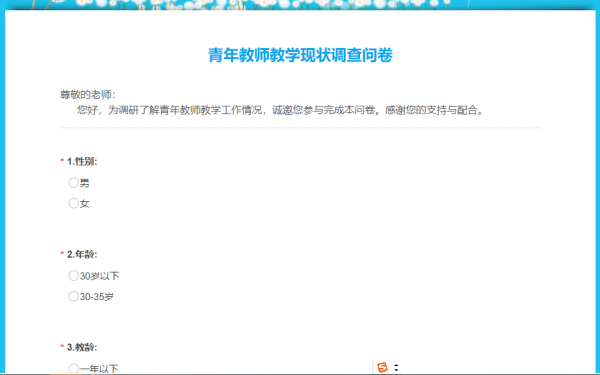Click the survey introduction paragraph

pyautogui.click(x=280, y=110)
